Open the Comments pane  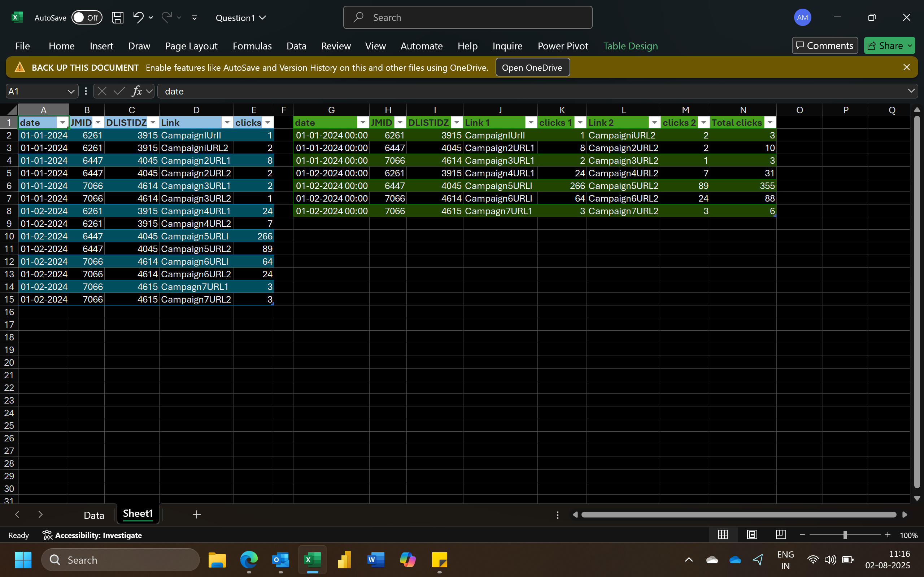pos(824,45)
